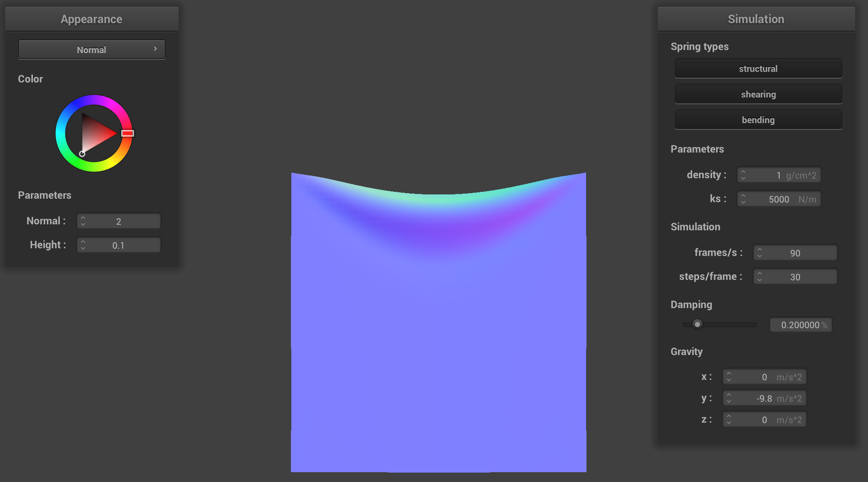Click the ks value field
The image size is (868, 482).
779,199
